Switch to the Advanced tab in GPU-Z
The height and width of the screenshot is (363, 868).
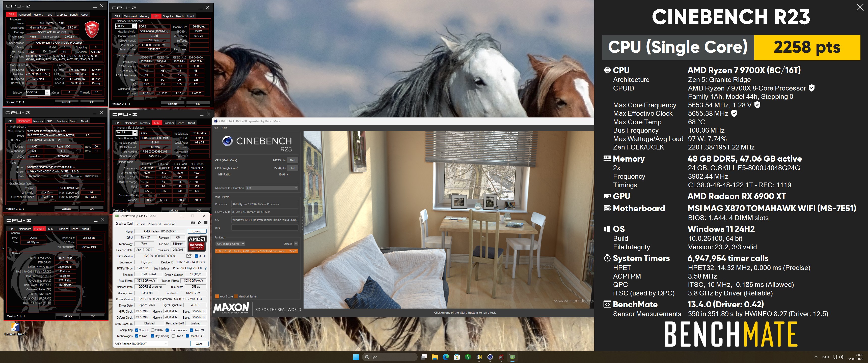click(154, 224)
